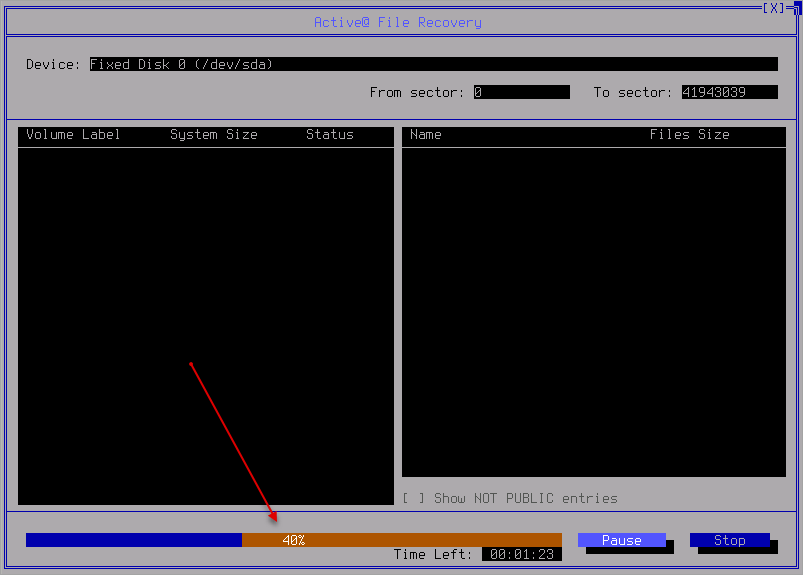The image size is (803, 575).
Task: Click the From sector: label
Action: click(417, 92)
